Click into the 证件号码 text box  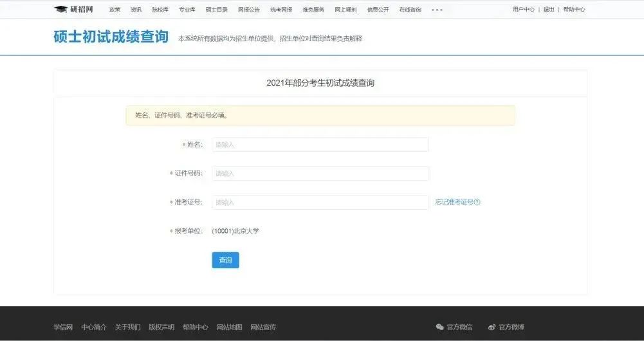click(x=320, y=174)
